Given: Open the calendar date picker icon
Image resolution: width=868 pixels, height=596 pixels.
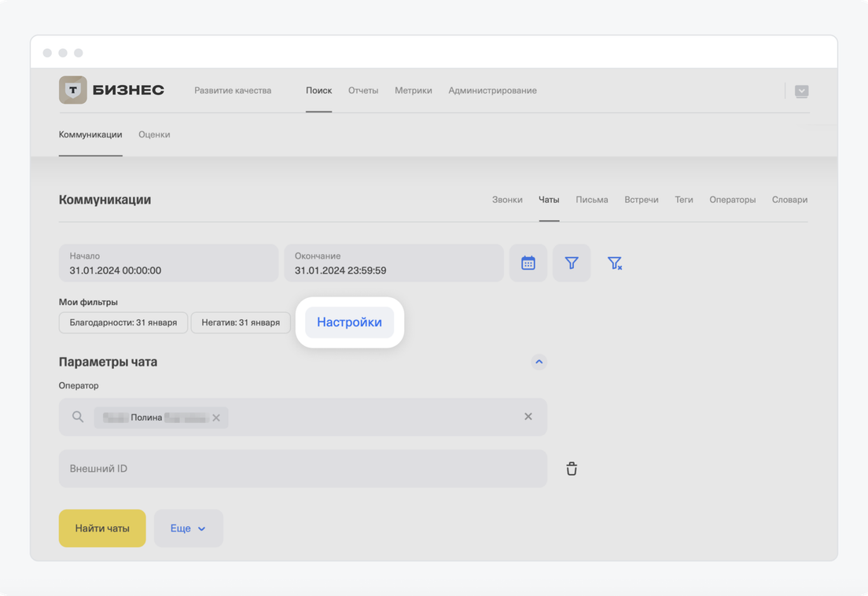Looking at the screenshot, I should [x=528, y=263].
